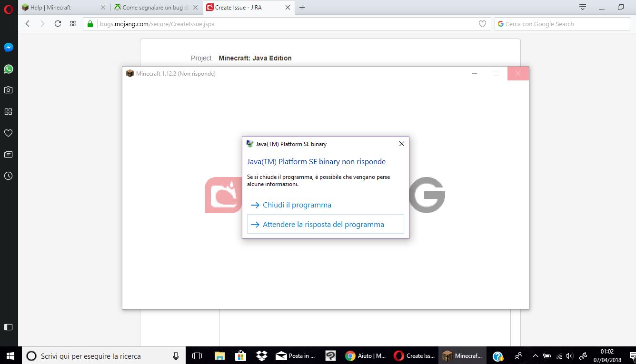Close the Create Issue - JIRA tab
636x364 pixels.
click(288, 8)
